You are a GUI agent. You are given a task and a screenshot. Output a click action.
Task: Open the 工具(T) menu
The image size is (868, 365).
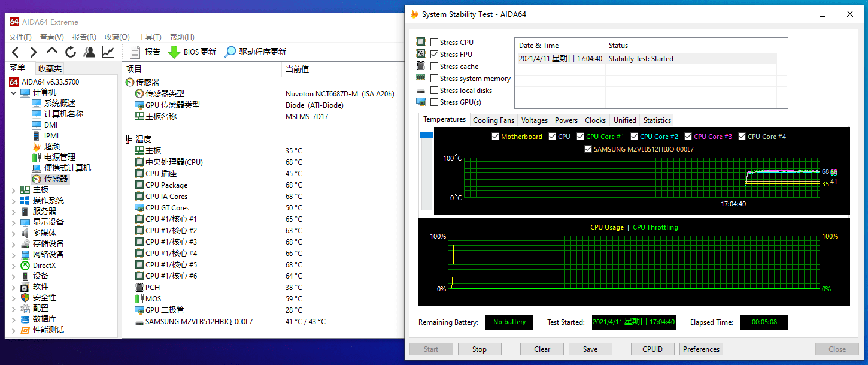coord(150,37)
